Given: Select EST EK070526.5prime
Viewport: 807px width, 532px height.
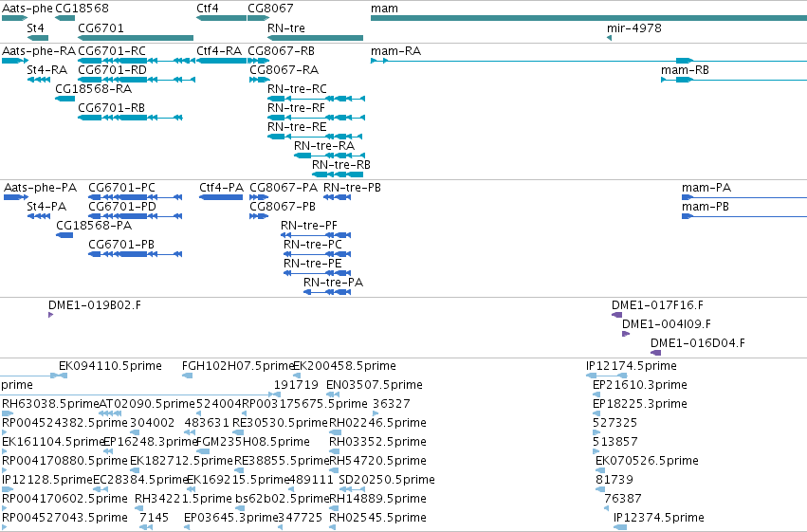Looking at the screenshot, I should (x=599, y=470).
